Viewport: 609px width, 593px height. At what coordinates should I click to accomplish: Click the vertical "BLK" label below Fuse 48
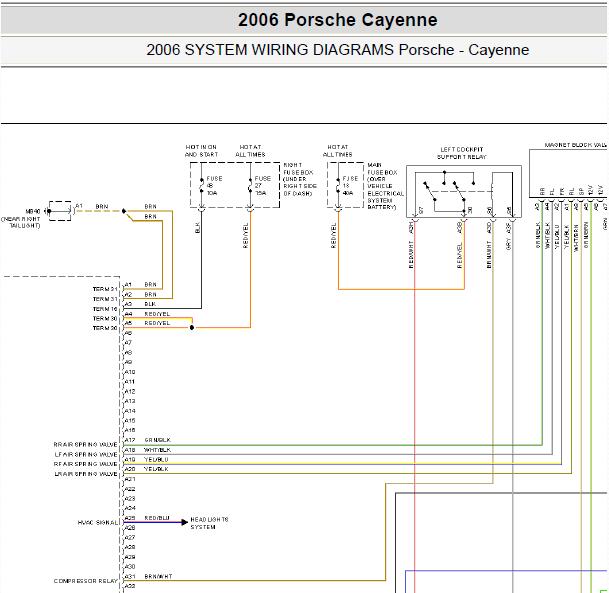197,228
